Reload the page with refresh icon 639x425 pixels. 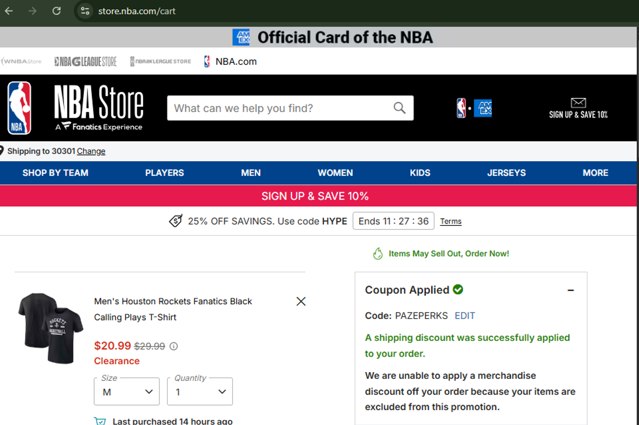[x=57, y=11]
